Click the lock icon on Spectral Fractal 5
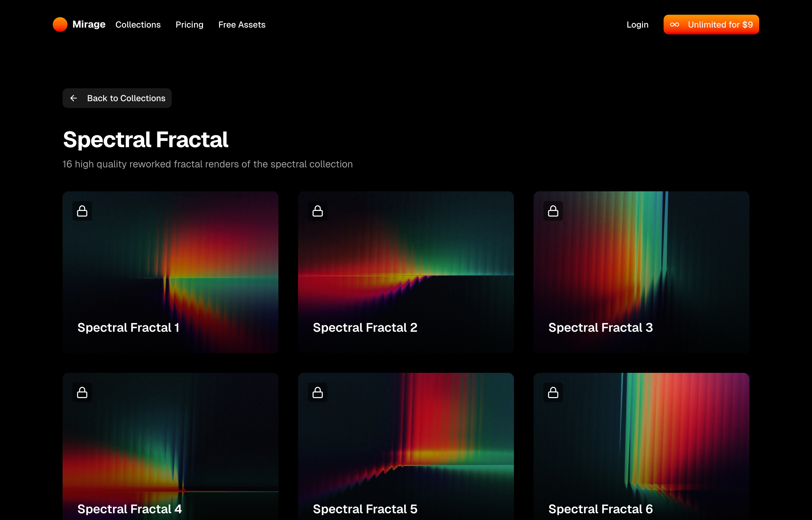The height and width of the screenshot is (520, 812). tap(317, 392)
